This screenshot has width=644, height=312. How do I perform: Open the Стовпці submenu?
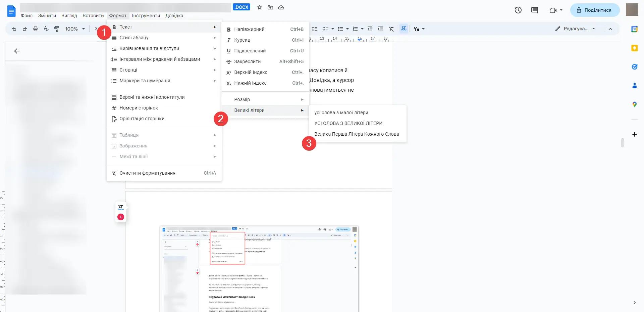point(164,70)
